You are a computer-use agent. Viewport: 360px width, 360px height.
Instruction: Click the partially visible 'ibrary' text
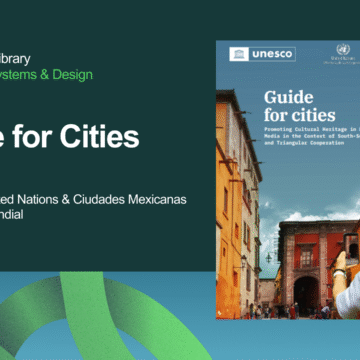coord(15,59)
